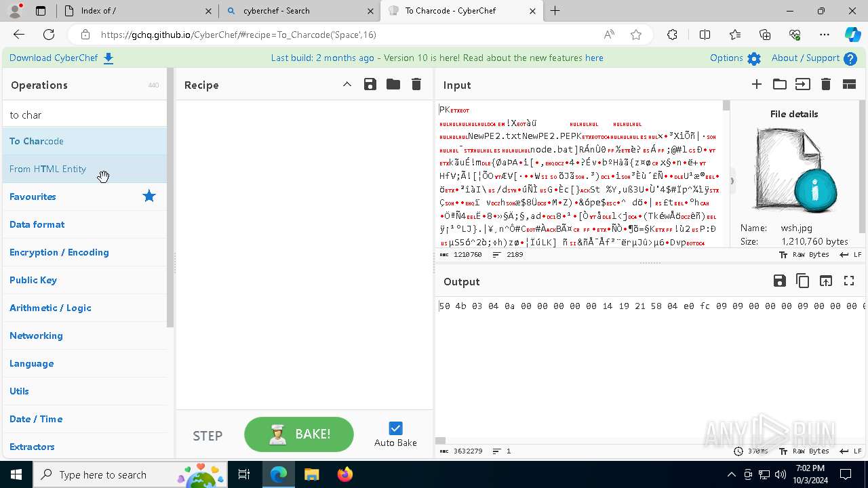Expand the Date / Time category
Image resolution: width=868 pixels, height=488 pixels.
coord(85,419)
